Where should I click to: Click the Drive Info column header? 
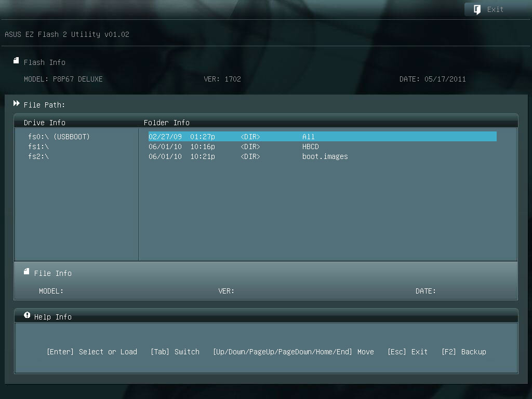coord(45,123)
